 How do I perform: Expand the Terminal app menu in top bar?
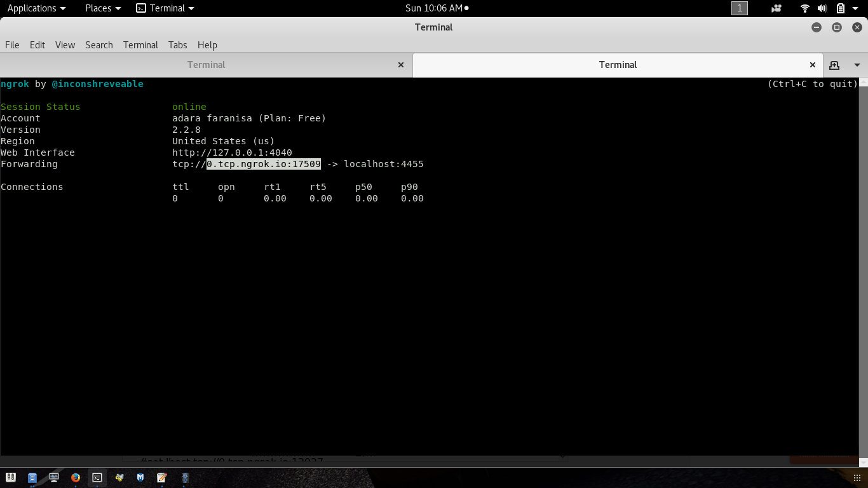pos(165,8)
